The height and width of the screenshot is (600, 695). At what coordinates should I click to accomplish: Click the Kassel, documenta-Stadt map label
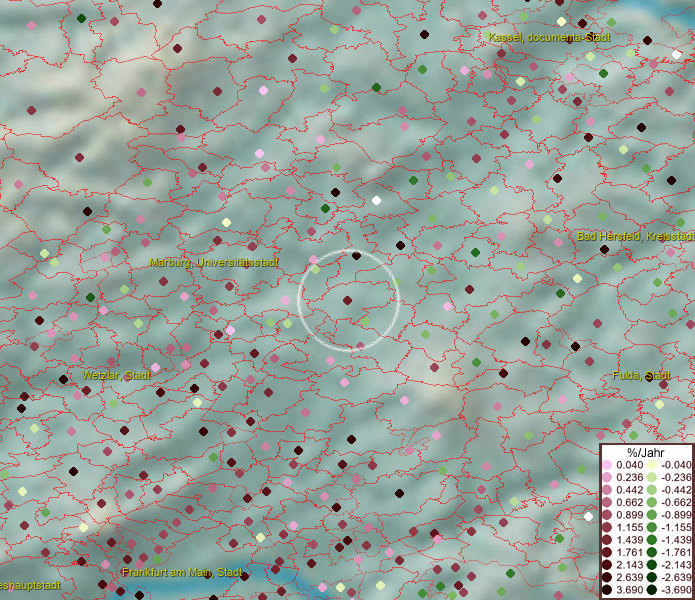[x=549, y=37]
